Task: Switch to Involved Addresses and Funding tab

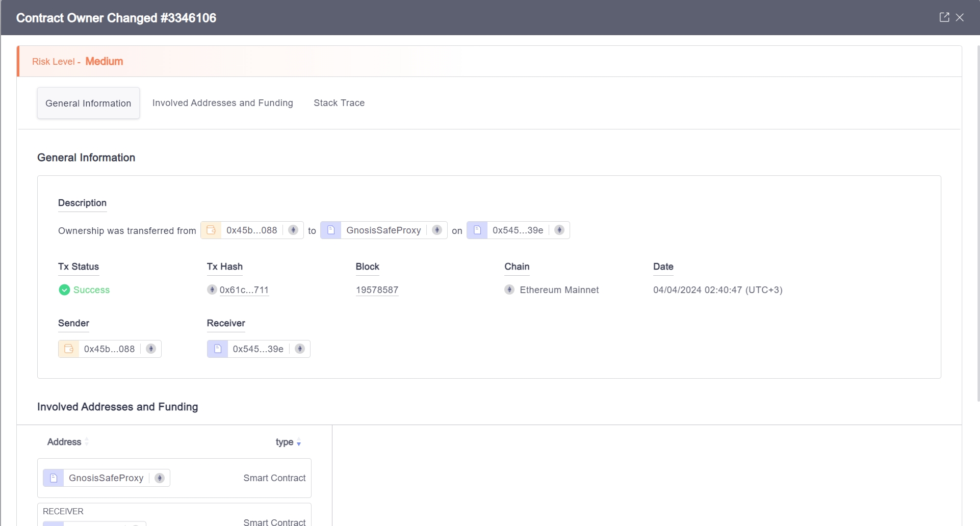Action: pos(222,103)
